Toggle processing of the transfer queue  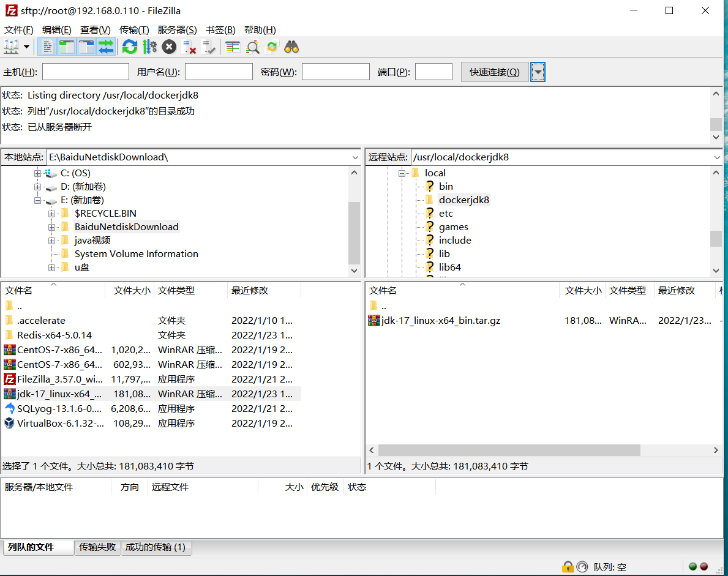[149, 47]
